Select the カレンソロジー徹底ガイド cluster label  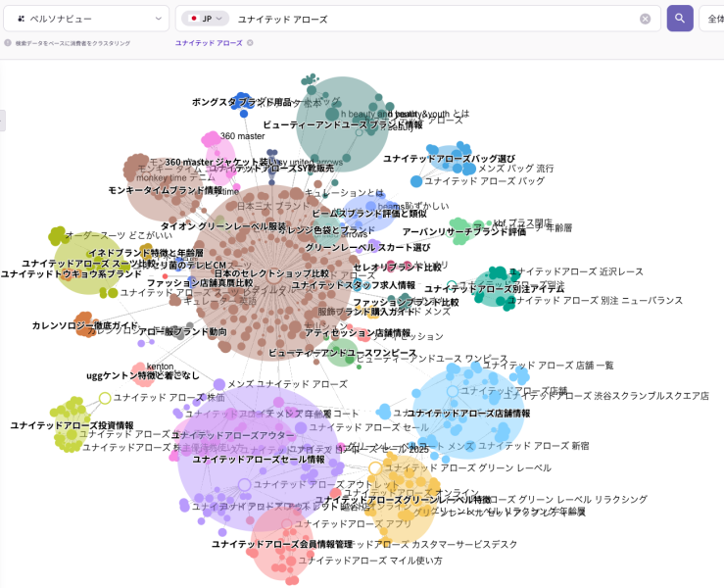tap(85, 325)
